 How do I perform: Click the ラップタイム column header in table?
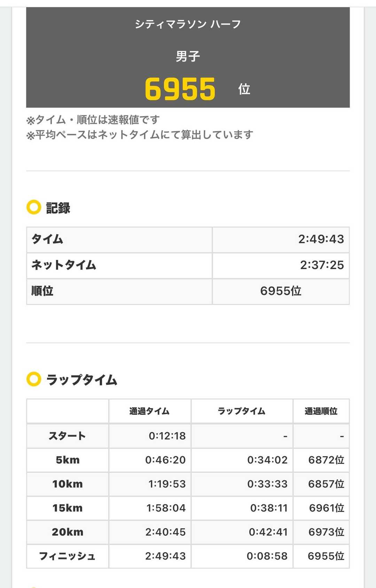(x=242, y=411)
